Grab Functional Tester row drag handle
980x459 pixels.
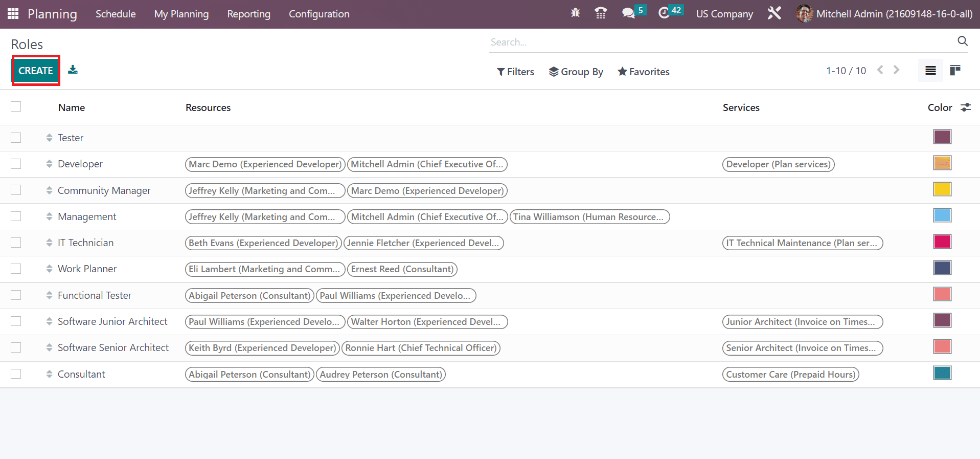(49, 295)
